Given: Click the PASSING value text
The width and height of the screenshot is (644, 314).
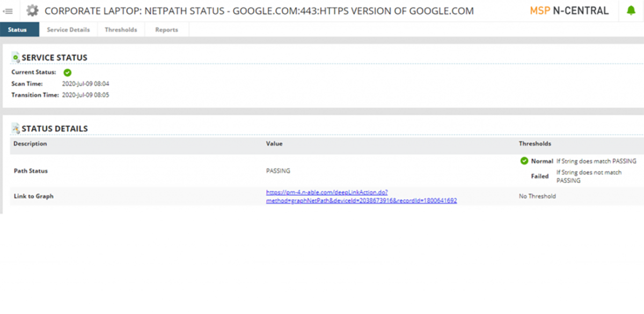Looking at the screenshot, I should pos(278,171).
